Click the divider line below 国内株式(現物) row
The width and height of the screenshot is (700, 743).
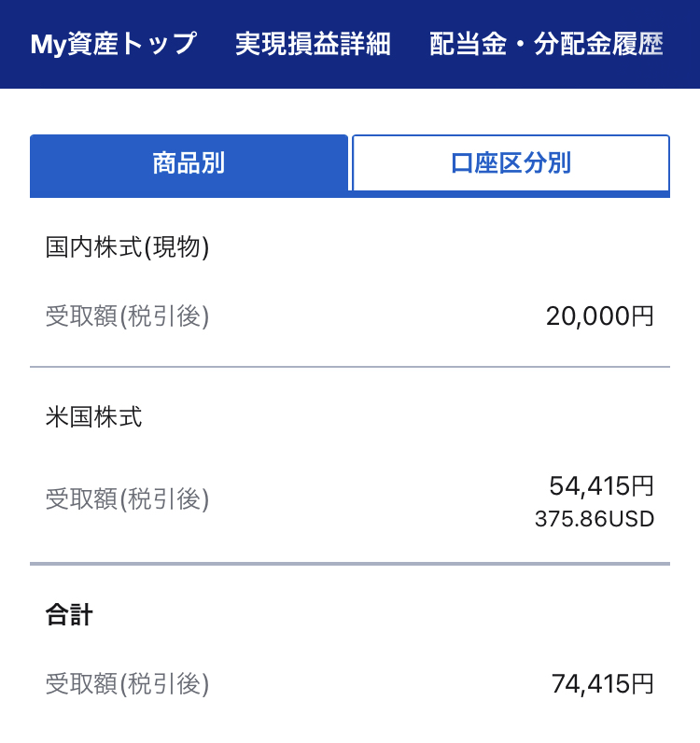click(x=350, y=367)
